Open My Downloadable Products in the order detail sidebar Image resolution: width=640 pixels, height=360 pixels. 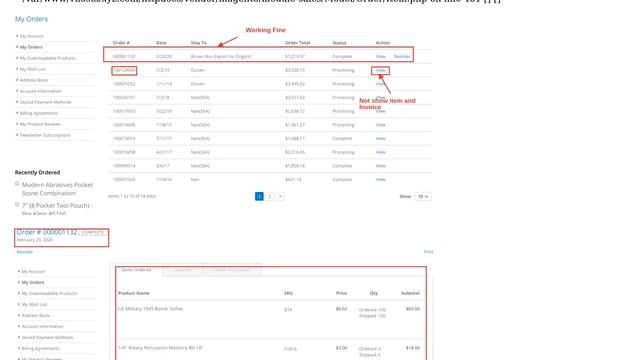(49, 293)
